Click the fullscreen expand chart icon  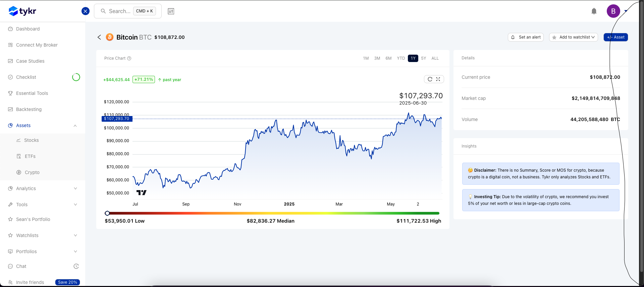point(438,79)
